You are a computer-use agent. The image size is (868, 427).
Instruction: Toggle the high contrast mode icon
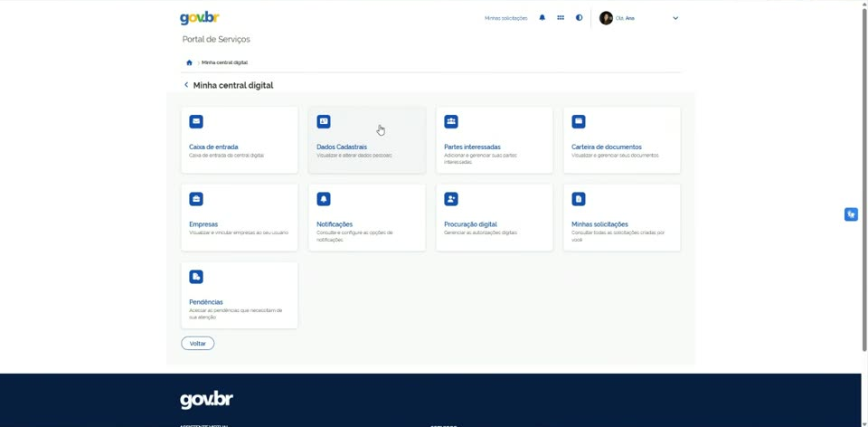coord(579,18)
